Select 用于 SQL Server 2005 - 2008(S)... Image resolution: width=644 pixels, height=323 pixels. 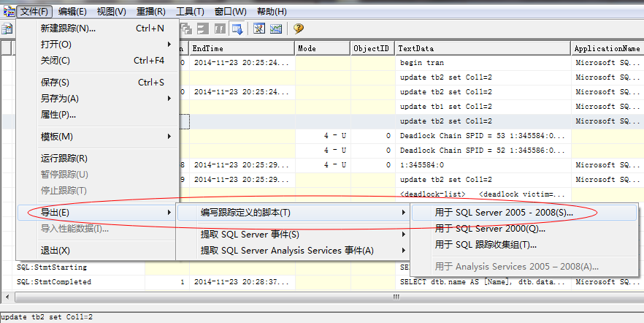coord(524,213)
